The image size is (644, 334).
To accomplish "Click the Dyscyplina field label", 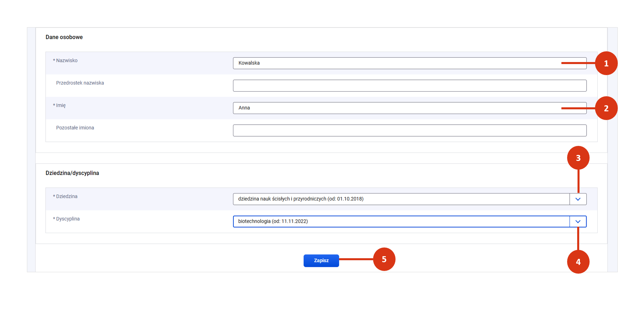I will [x=68, y=219].
